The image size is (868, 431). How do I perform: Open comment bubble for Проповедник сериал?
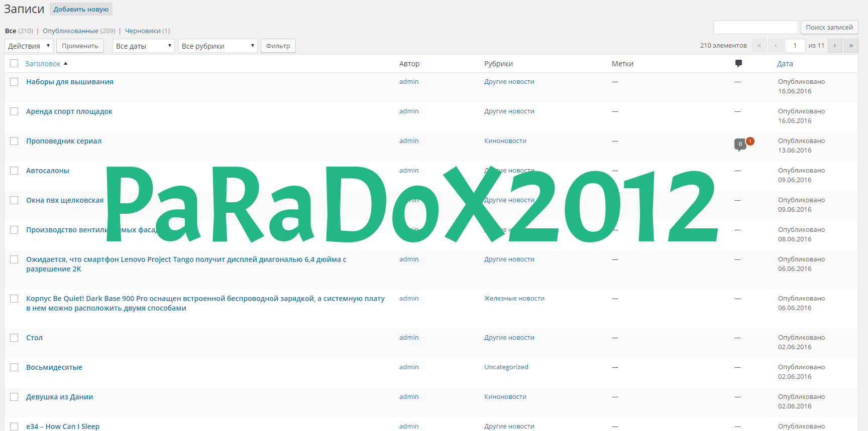[740, 144]
